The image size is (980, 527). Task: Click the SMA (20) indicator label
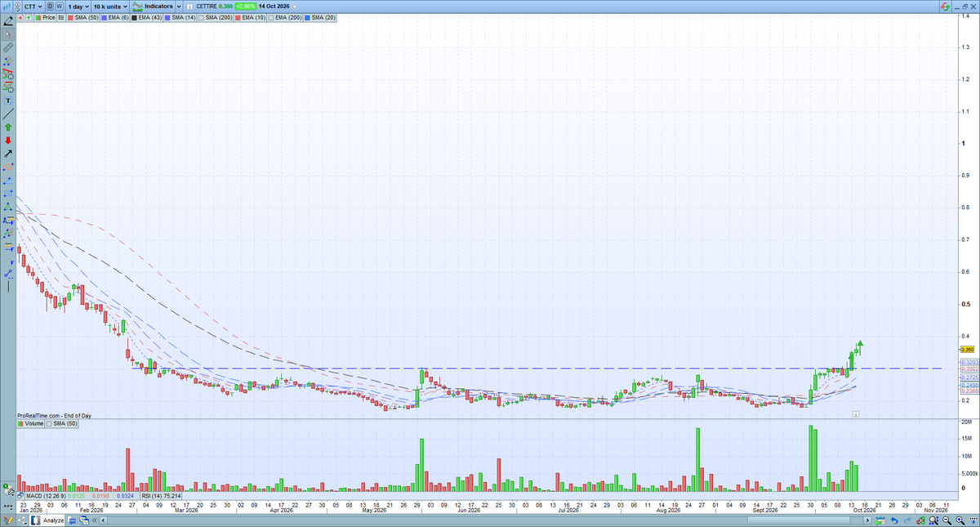319,17
